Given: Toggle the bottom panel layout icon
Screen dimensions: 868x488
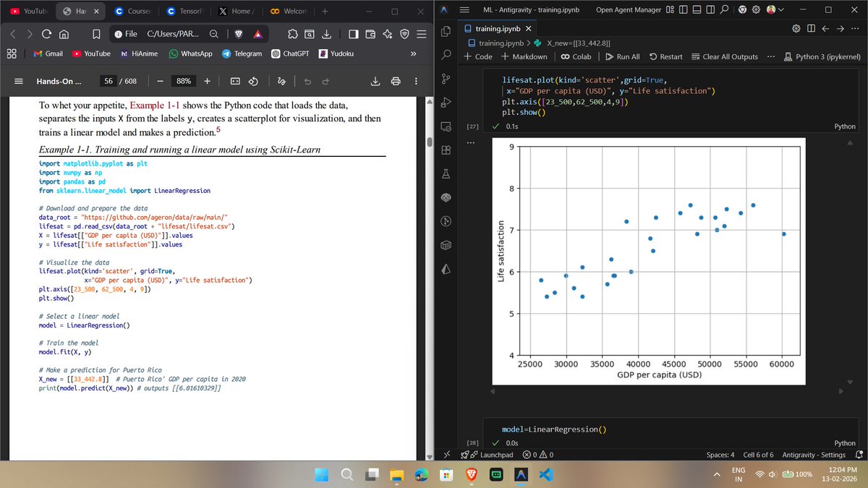Looking at the screenshot, I should pyautogui.click(x=695, y=10).
